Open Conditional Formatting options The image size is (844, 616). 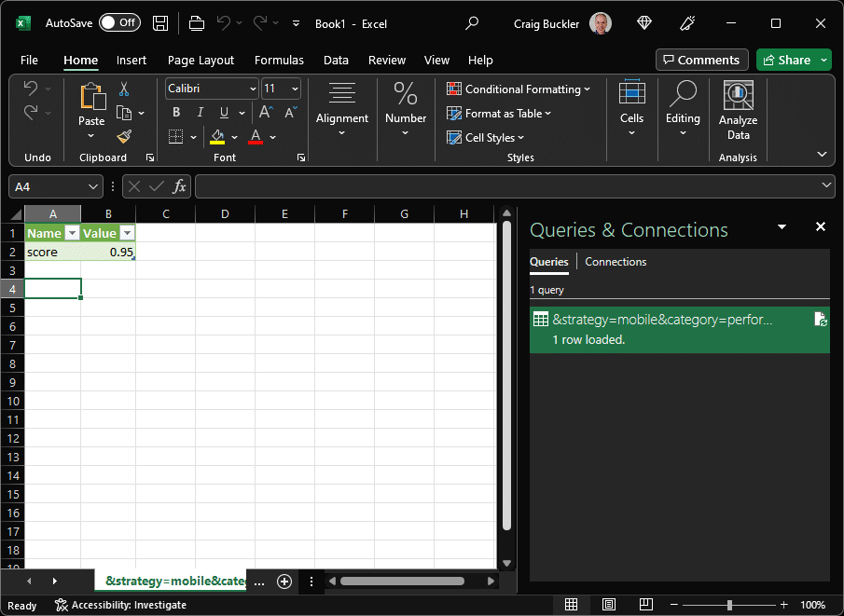click(519, 89)
